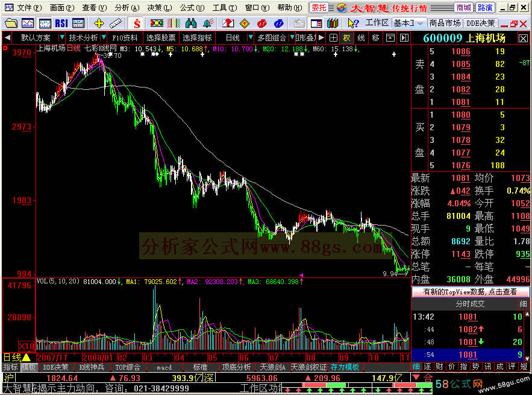
Task: Click the DDE决策 toolbar button
Action: [x=480, y=23]
